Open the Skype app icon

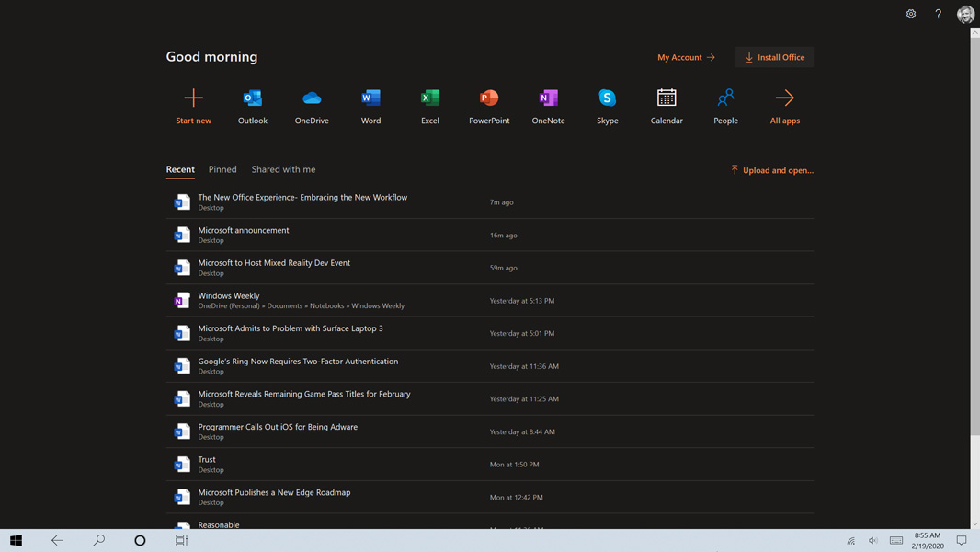[x=607, y=98]
